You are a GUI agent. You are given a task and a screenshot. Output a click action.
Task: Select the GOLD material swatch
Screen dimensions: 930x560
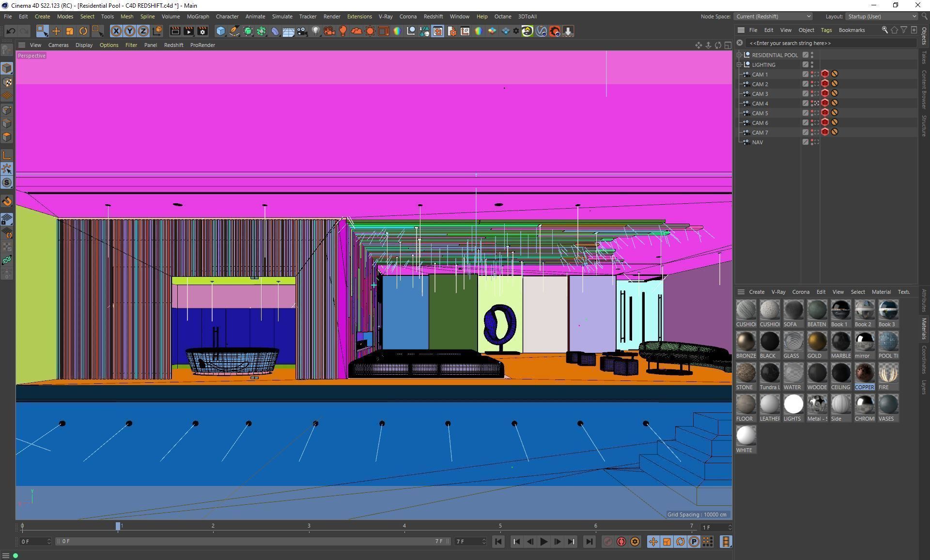point(817,342)
